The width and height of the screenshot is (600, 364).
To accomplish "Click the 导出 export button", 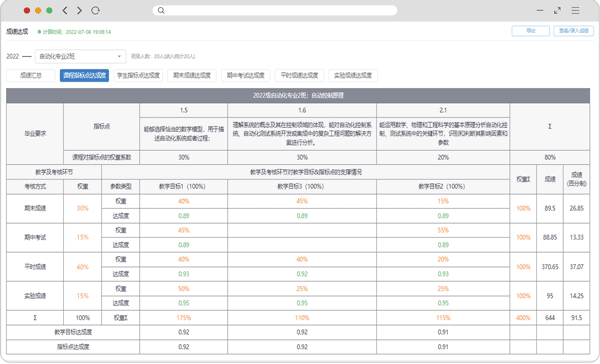I will click(x=530, y=31).
